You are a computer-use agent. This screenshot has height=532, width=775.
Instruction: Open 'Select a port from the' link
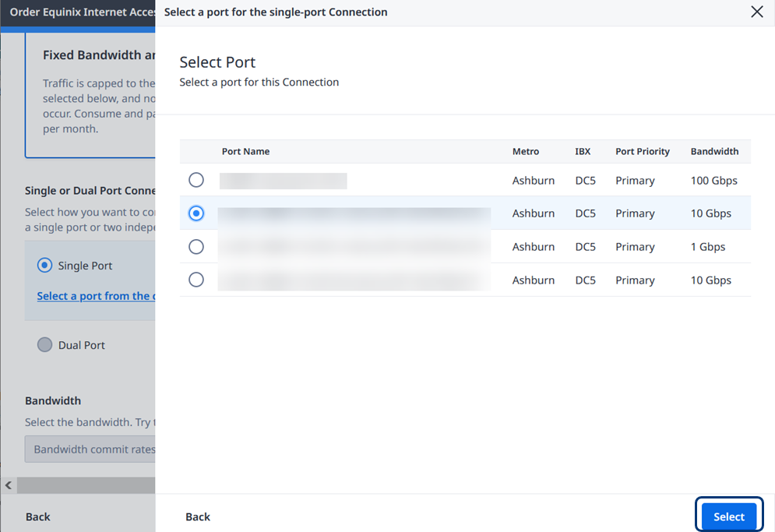click(x=96, y=296)
